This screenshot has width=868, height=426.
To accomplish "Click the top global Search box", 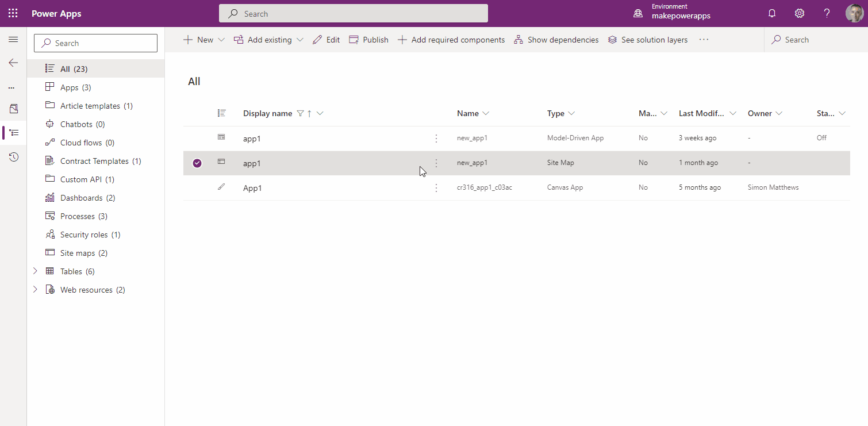I will tap(353, 14).
